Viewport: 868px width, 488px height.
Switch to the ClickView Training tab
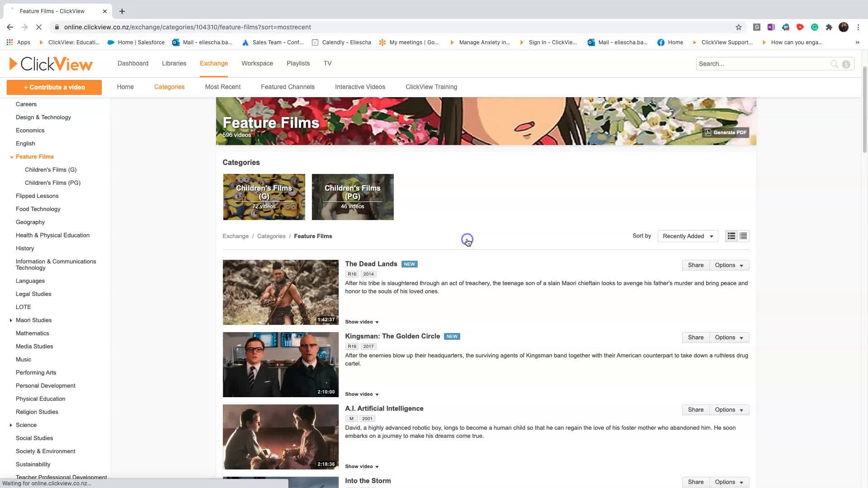(431, 87)
